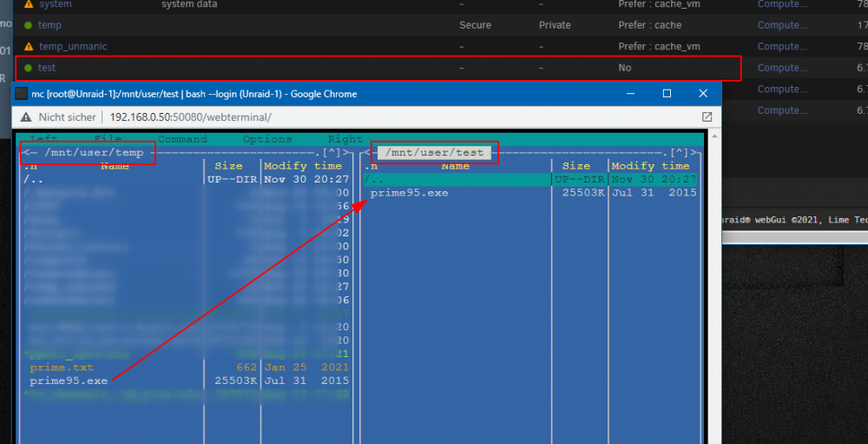This screenshot has height=444, width=868.
Task: Click 'Jan 25 2021' date of prime.txt
Action: pyautogui.click(x=306, y=368)
